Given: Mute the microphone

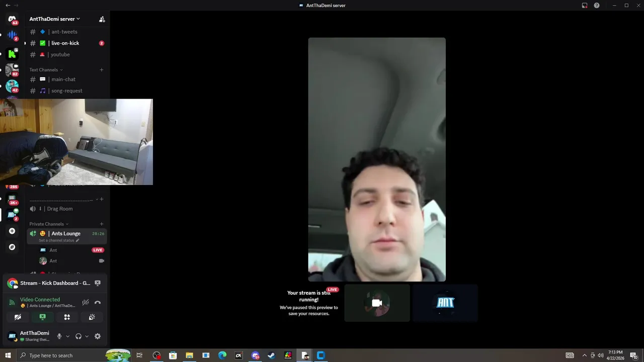Looking at the screenshot, I should (59, 336).
